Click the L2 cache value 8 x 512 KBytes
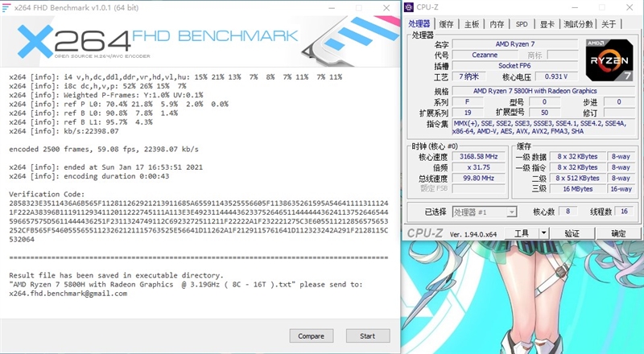The image size is (644, 354). [578, 179]
